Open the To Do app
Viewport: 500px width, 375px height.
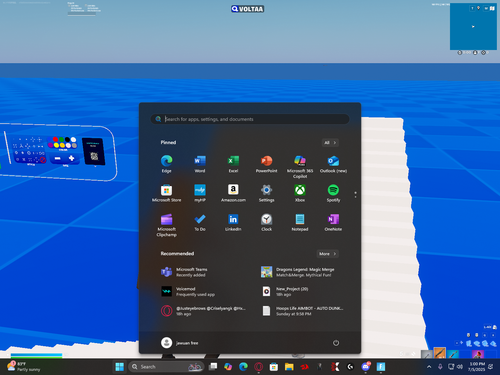(200, 222)
